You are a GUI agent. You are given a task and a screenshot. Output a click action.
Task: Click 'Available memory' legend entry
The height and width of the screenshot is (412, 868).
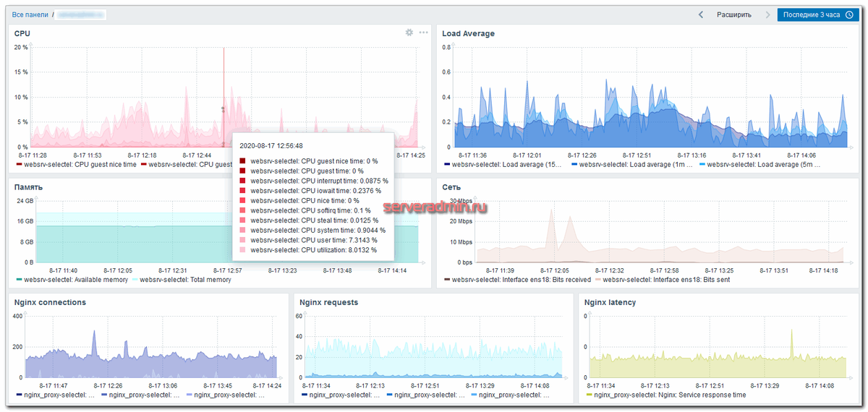click(72, 280)
